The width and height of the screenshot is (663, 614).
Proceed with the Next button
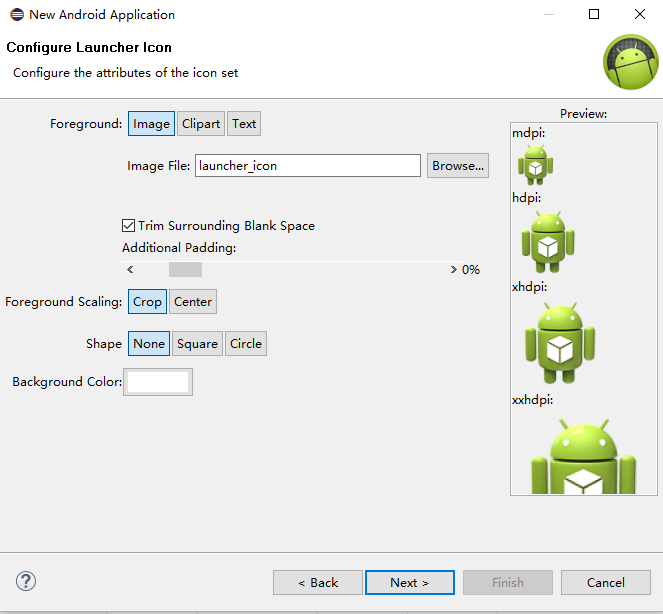pyautogui.click(x=410, y=582)
